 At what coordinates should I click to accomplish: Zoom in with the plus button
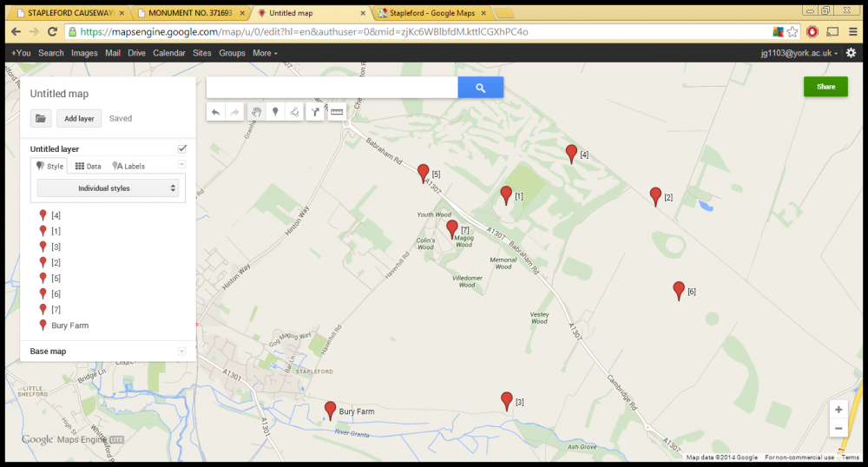click(x=838, y=410)
